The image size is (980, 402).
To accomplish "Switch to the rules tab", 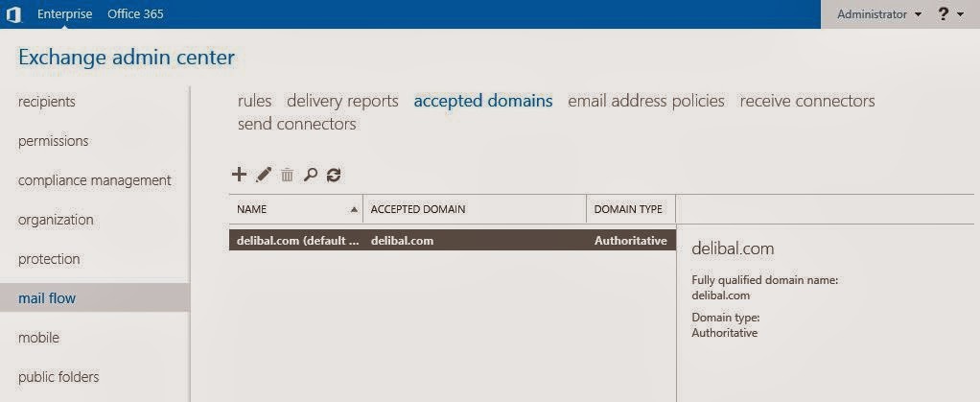I will 254,101.
